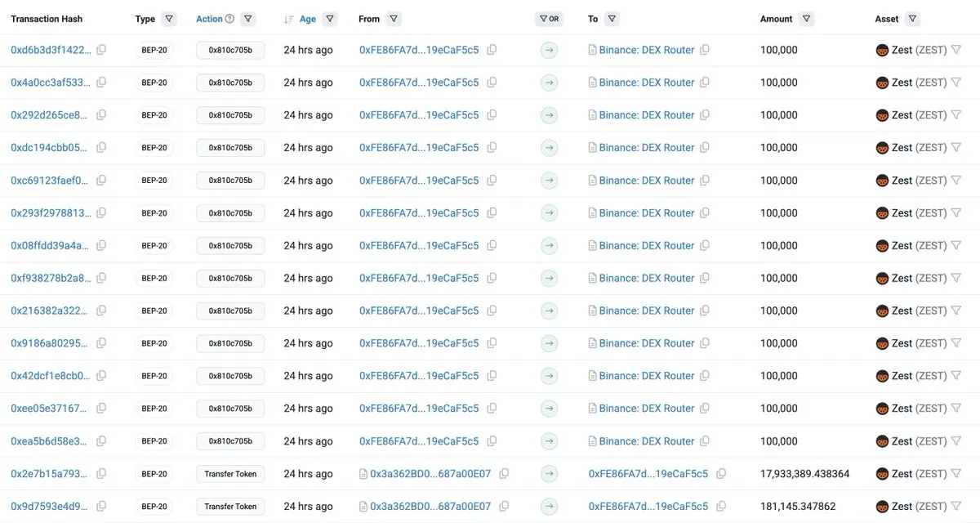Open Age column filter

[330, 19]
